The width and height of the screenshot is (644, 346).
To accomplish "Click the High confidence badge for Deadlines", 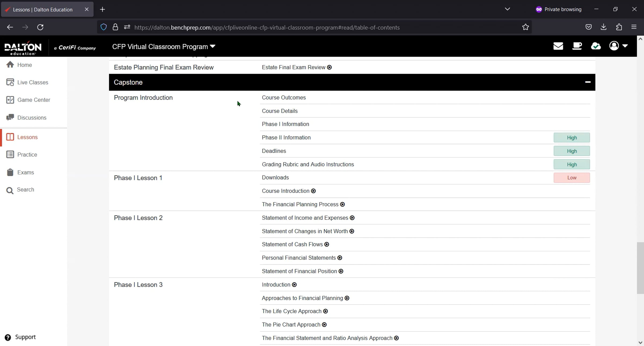I will (572, 151).
